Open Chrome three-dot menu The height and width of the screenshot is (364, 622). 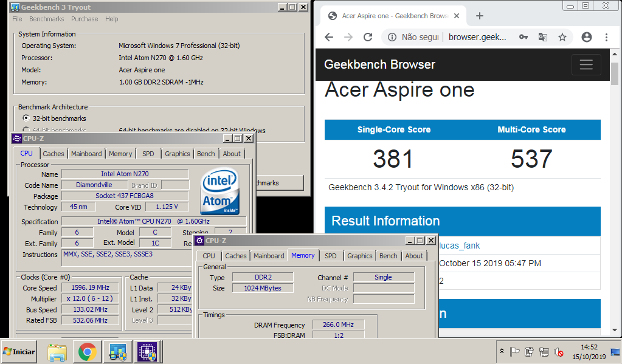coord(606,37)
